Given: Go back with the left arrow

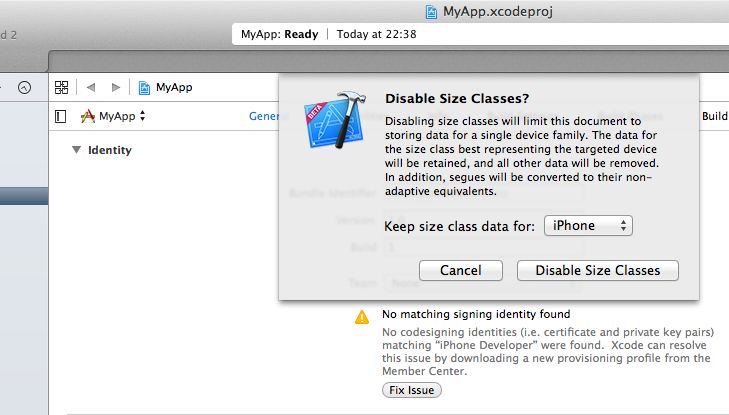Looking at the screenshot, I should click(x=91, y=87).
